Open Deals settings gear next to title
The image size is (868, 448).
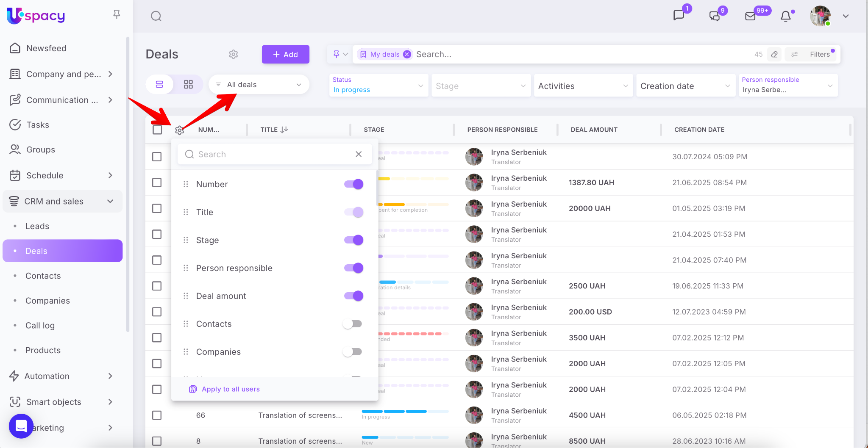233,54
